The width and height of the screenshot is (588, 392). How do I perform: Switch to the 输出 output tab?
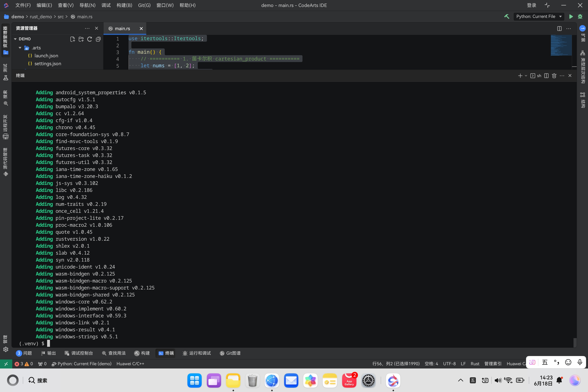(48, 353)
